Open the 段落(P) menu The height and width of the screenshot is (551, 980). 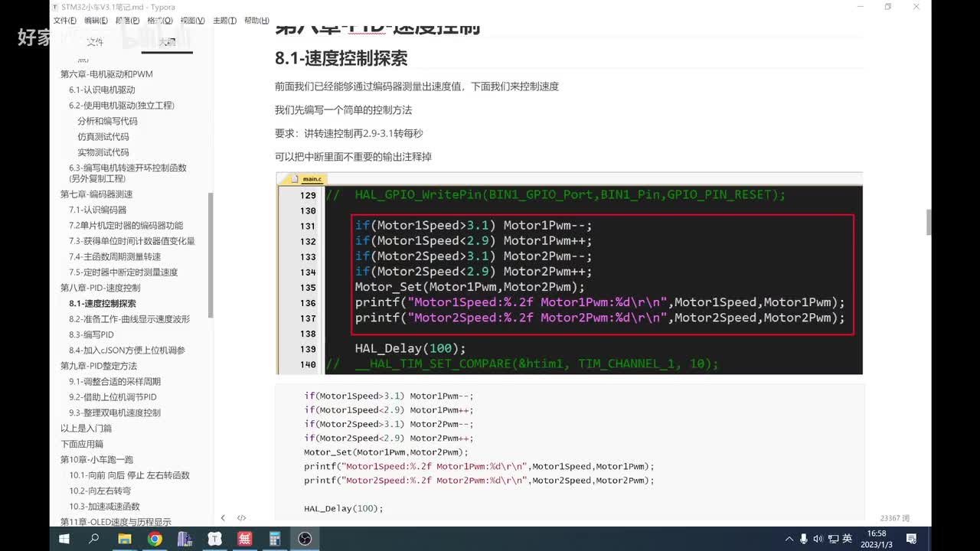pyautogui.click(x=128, y=21)
